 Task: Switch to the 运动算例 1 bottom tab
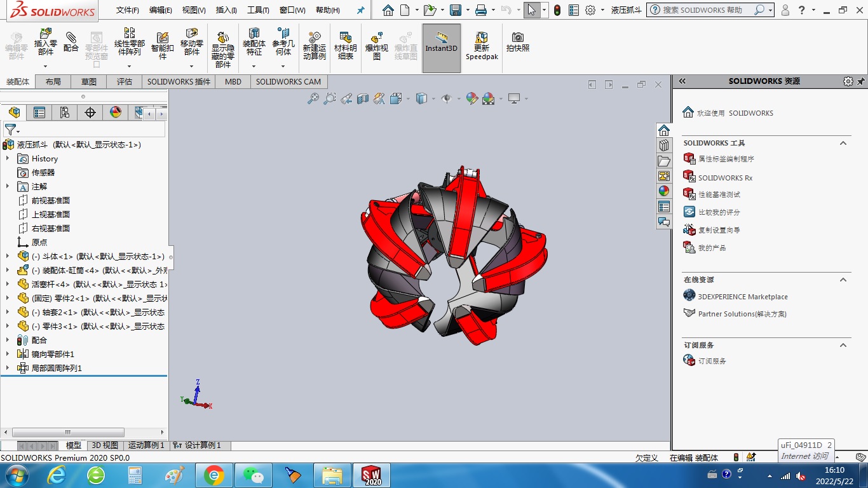(x=146, y=445)
